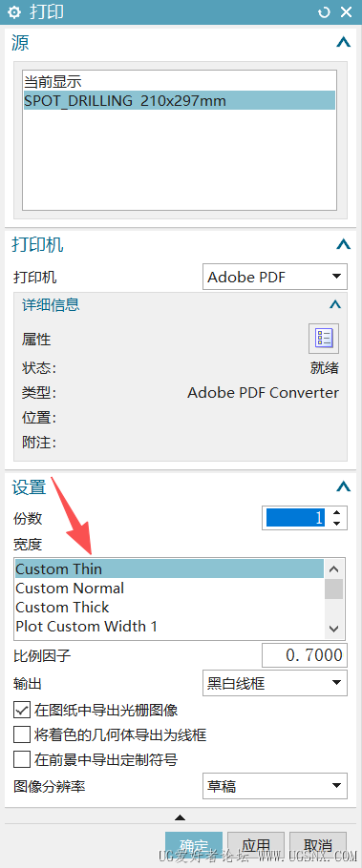Click the collapse triangle above the dialog buttons
Image resolution: width=362 pixels, height=868 pixels.
point(180,817)
